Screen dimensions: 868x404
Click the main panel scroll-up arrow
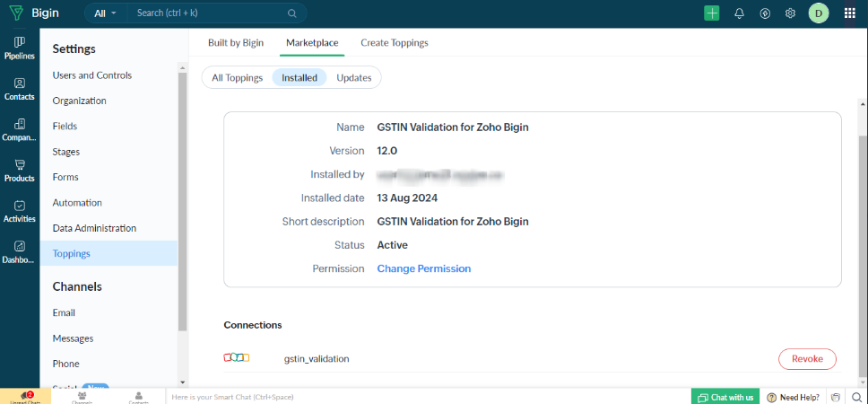click(862, 103)
